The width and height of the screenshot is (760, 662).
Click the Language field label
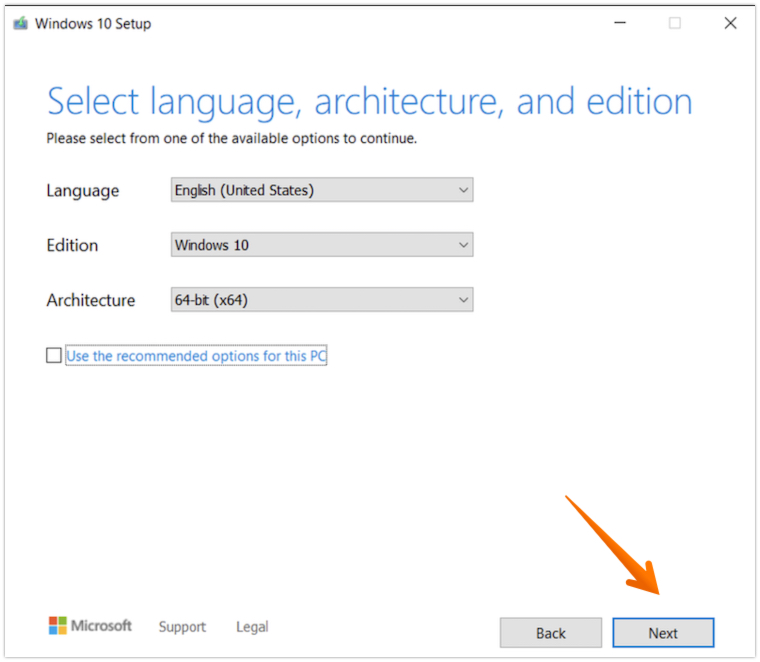coord(82,191)
